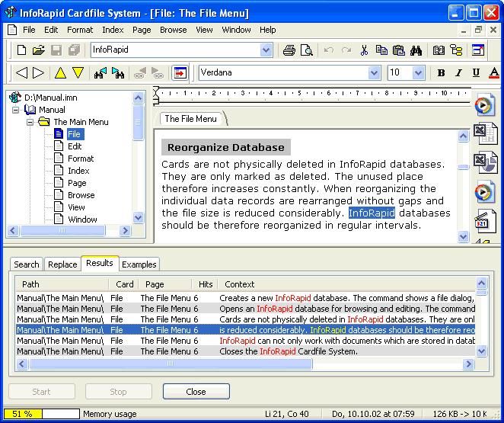Click the 321 film clip icon in right bar
Viewport: 504px width, 423px height.
tap(486, 221)
